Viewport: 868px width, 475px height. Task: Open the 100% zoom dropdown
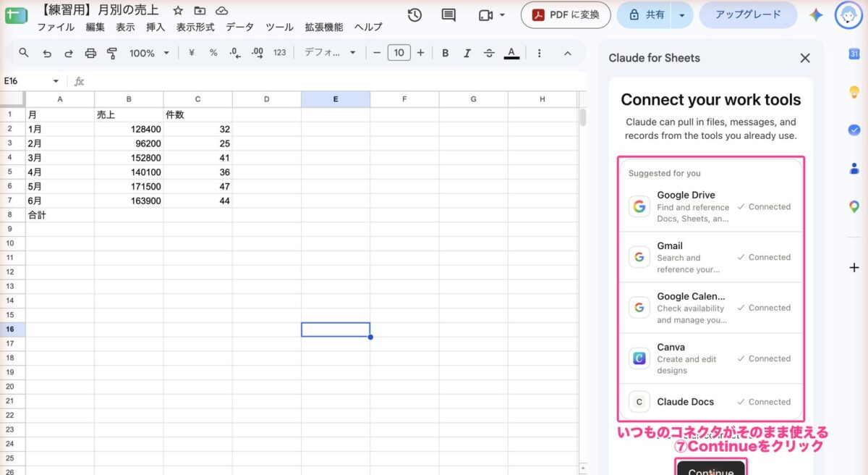point(149,53)
